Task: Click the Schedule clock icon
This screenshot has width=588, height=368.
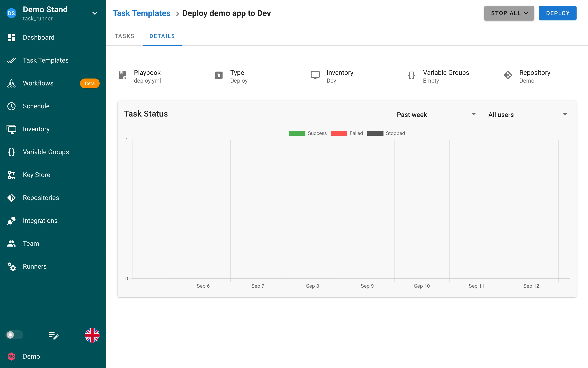Action: tap(11, 106)
